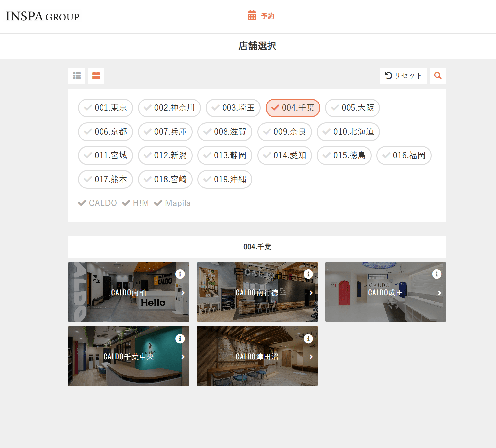
Task: Open info icon on CALDO成田 card
Action: [x=437, y=274]
